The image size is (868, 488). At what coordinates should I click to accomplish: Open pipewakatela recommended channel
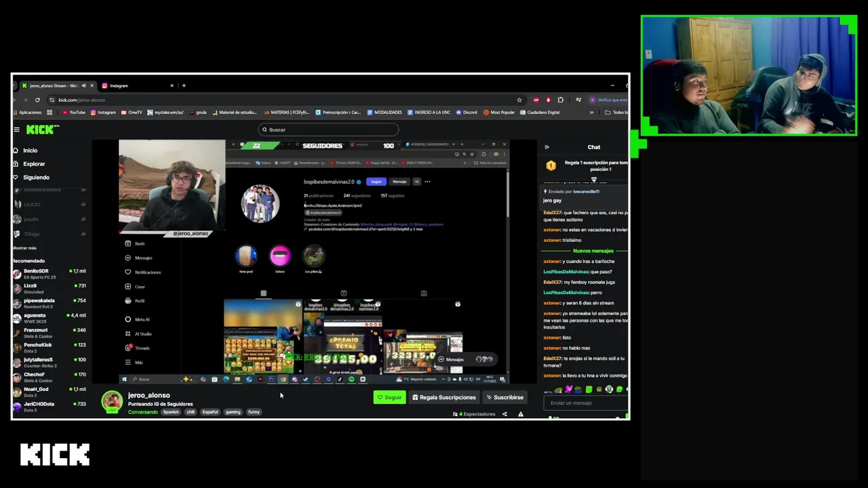point(49,304)
